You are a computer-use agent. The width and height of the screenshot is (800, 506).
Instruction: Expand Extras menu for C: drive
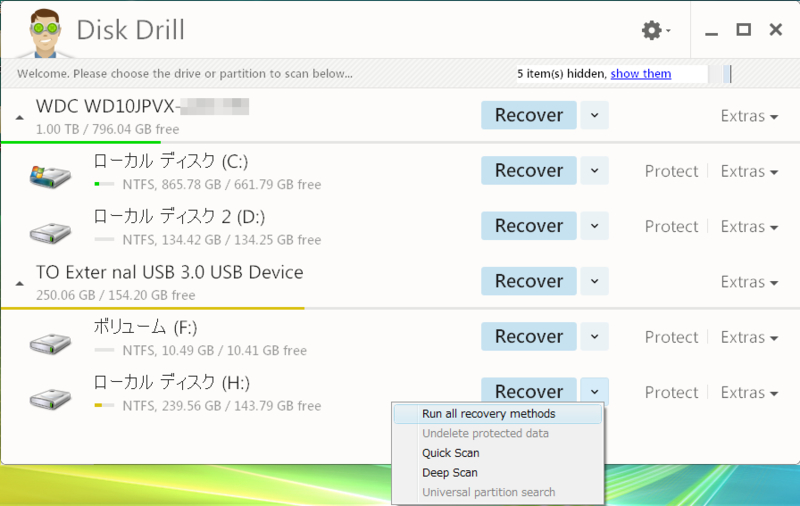[x=749, y=171]
